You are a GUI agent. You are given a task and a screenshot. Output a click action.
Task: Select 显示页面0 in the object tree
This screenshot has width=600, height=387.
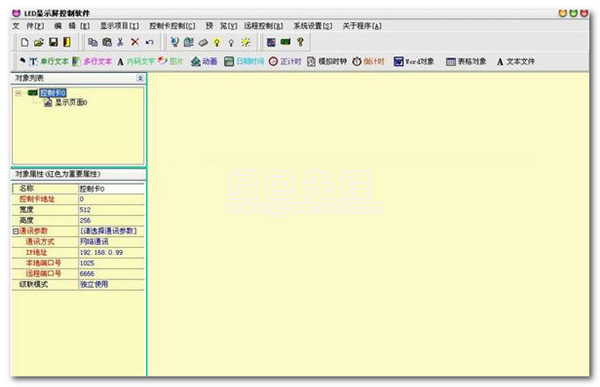click(x=71, y=103)
